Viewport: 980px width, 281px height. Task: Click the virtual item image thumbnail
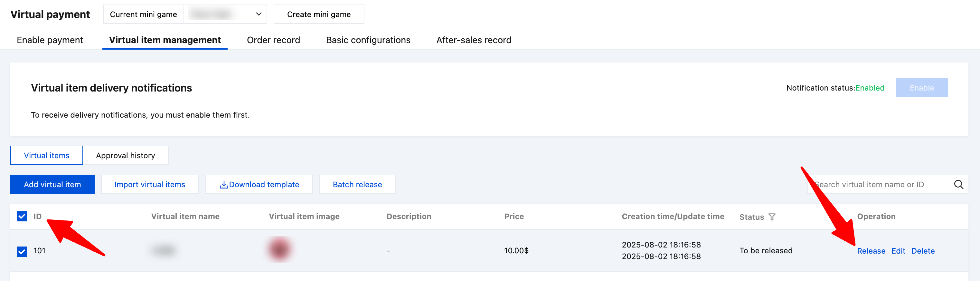[x=280, y=250]
